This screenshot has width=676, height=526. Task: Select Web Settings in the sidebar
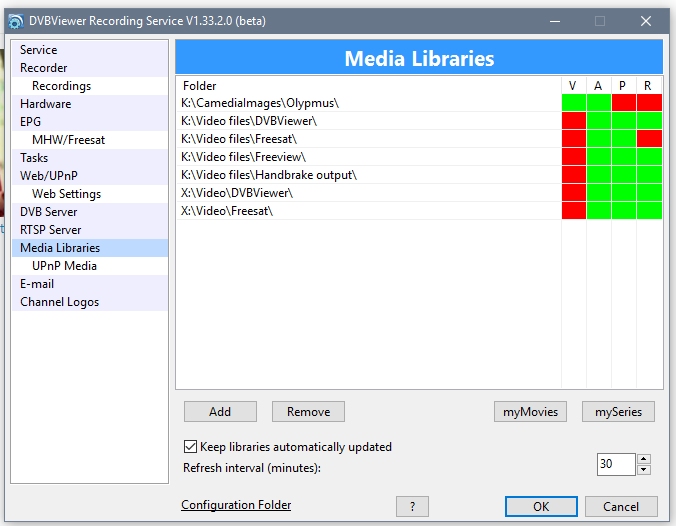90,194
